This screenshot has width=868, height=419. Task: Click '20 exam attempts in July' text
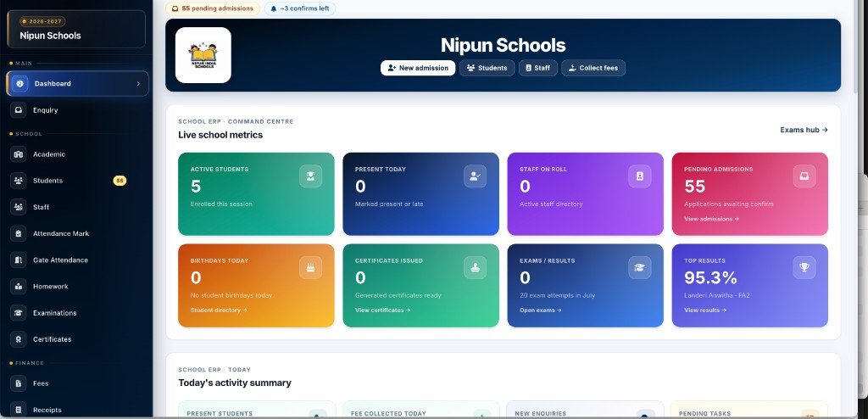click(x=557, y=295)
